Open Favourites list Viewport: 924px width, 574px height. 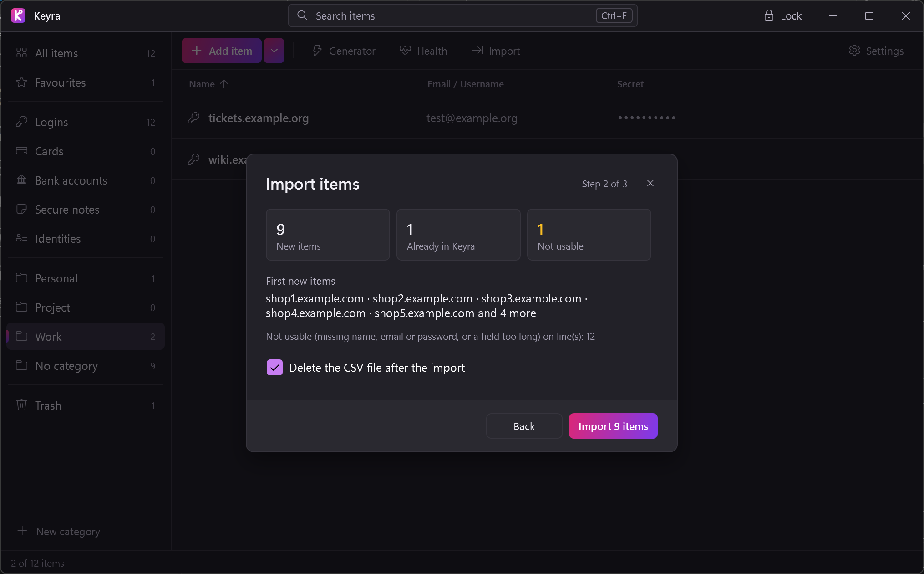86,82
